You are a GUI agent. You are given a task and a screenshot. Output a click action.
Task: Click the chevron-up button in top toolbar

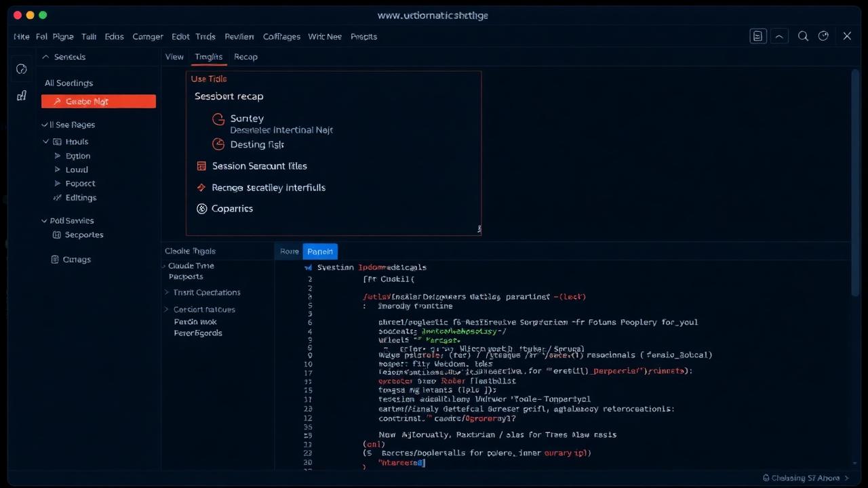coord(780,36)
